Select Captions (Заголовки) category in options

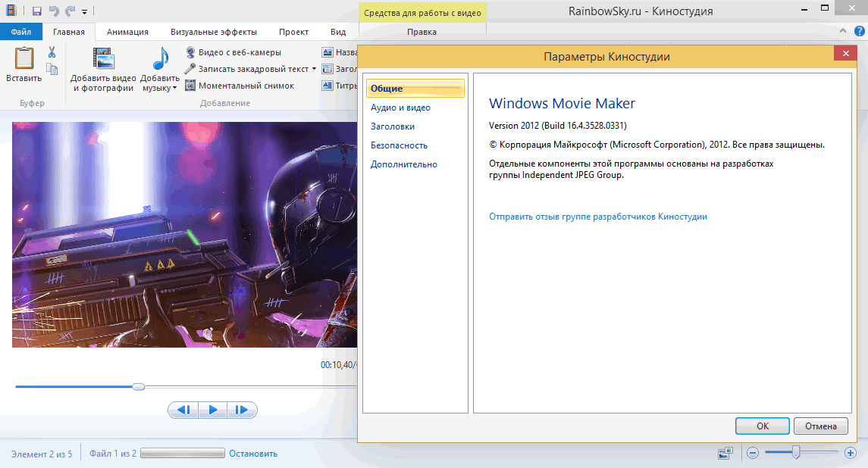393,126
